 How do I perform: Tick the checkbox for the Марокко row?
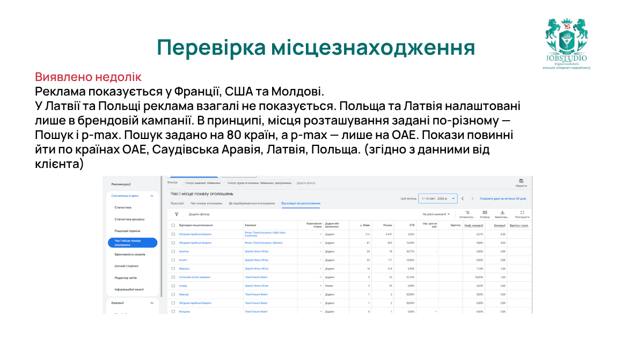[173, 268]
